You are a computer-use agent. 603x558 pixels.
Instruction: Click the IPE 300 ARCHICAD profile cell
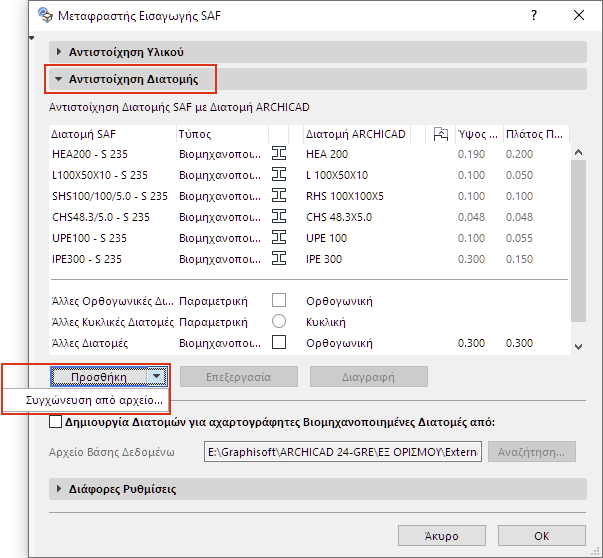(x=324, y=259)
